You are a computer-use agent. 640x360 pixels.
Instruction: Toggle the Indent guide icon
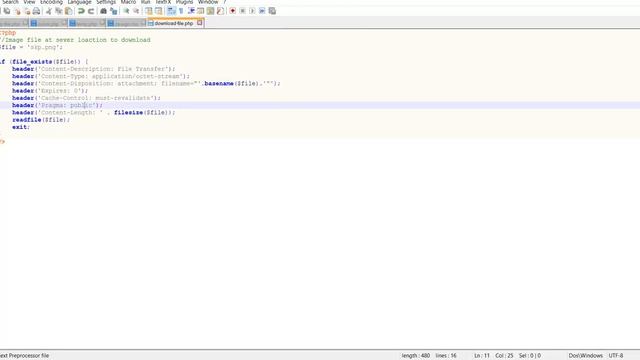(191, 11)
